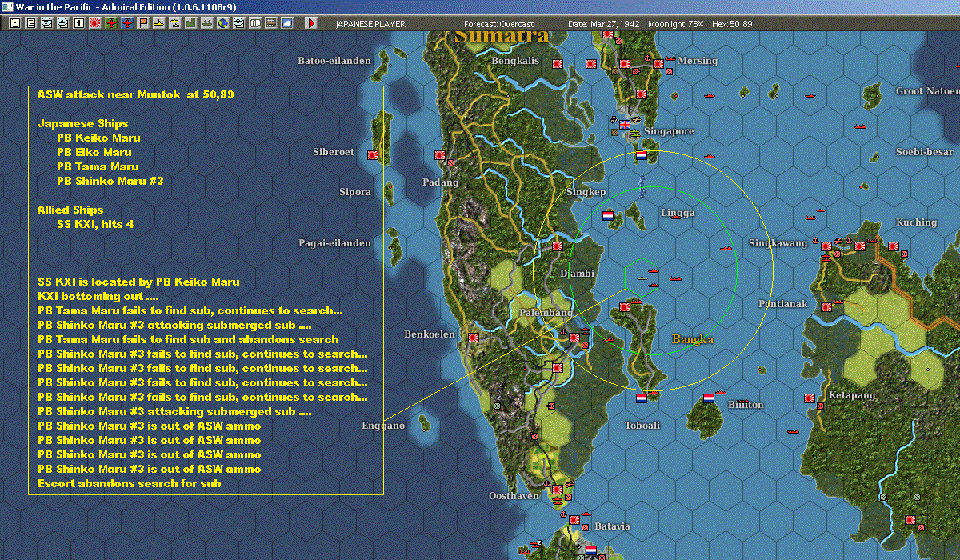Screen dimensions: 960x560
Task: Select the Japanese flag base at Palembang
Action: click(x=574, y=337)
